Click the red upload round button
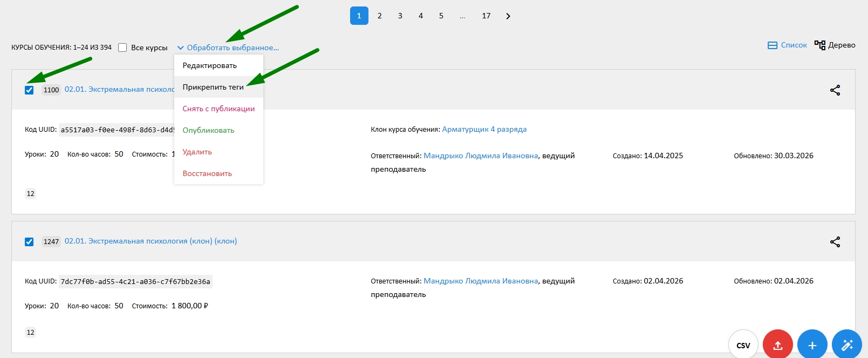Screen dimensions: 868x358 [x=778, y=345]
